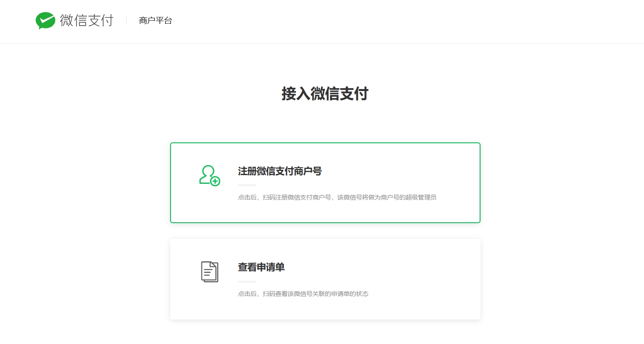Open the 商户平台 header link
The width and height of the screenshot is (644, 344).
[x=156, y=20]
